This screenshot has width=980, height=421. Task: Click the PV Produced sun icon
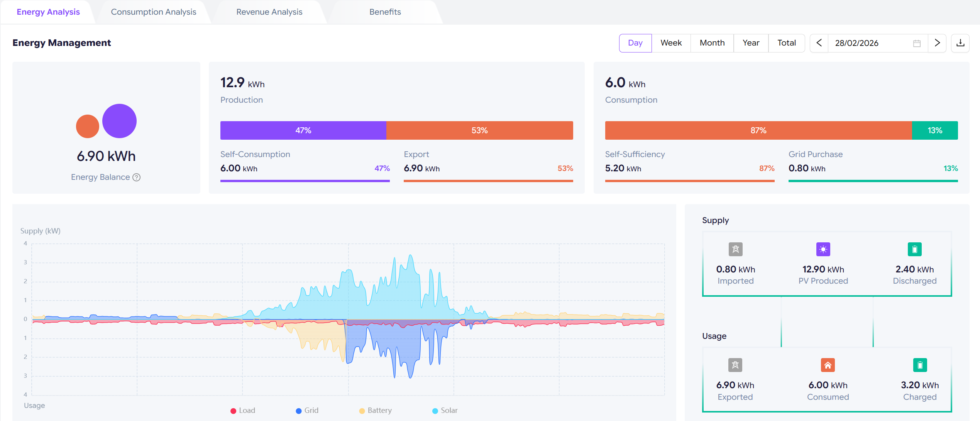click(x=823, y=249)
